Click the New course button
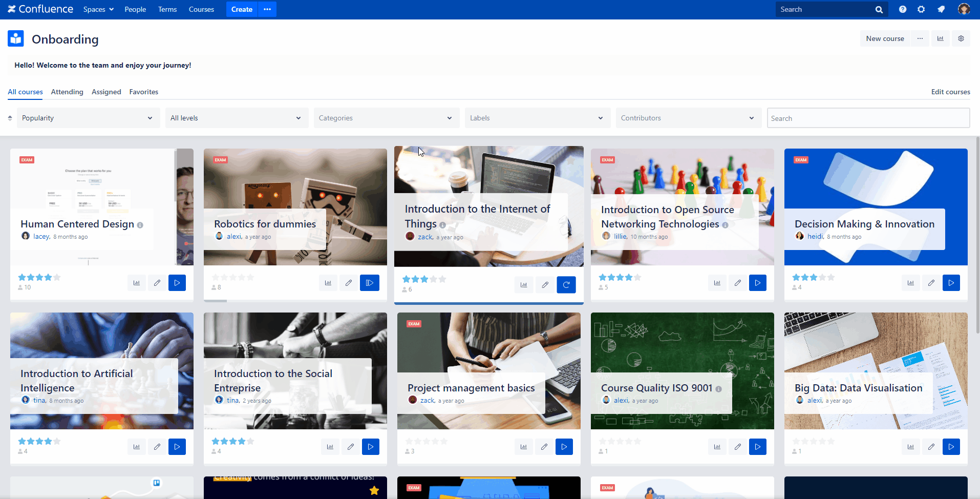The width and height of the screenshot is (980, 499). coord(885,38)
